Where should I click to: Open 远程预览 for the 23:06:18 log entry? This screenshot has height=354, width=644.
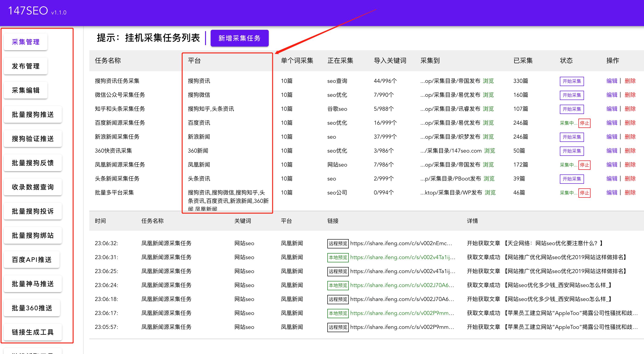[338, 300]
